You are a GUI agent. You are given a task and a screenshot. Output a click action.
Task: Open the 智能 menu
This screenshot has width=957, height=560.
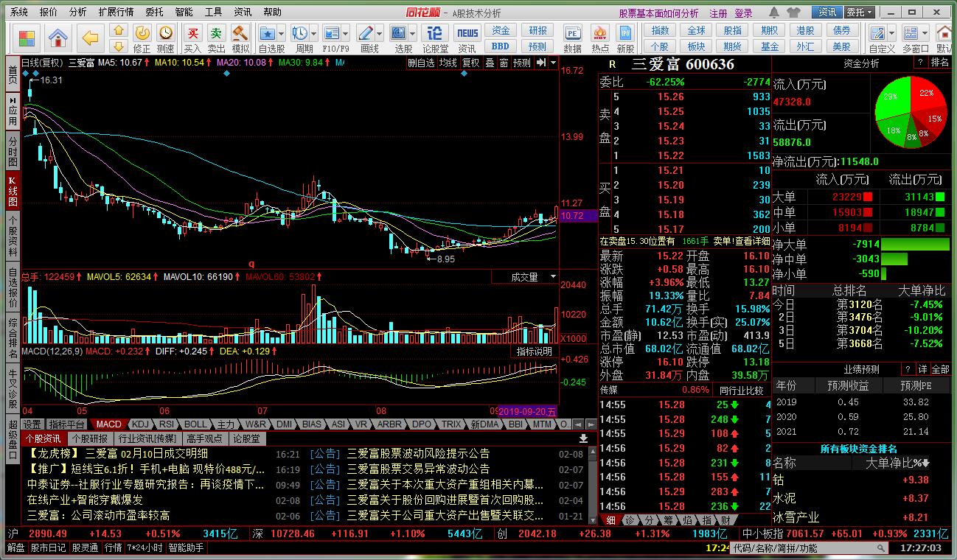coord(184,13)
